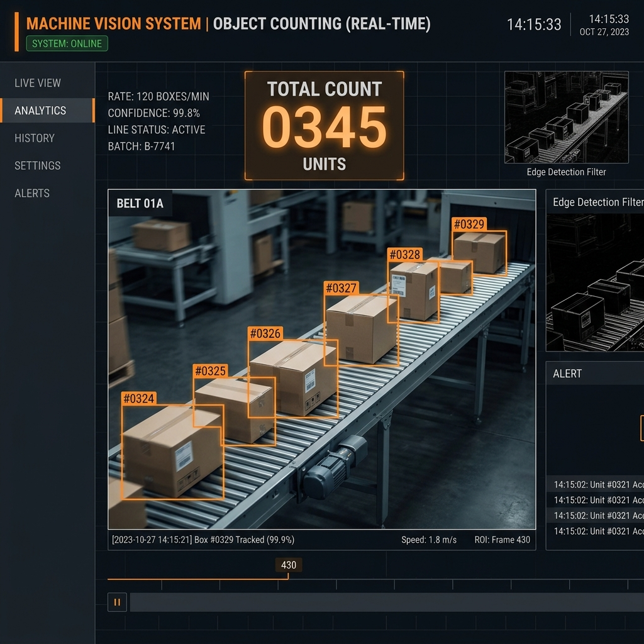Viewport: 644px width, 644px height.
Task: Click the gray scrub bar beside pause
Action: pos(387,602)
